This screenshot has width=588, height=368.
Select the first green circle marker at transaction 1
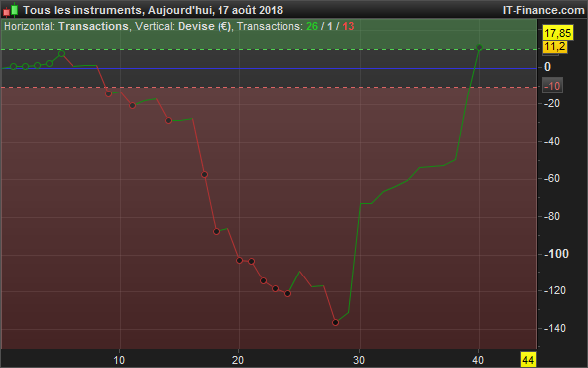[13, 66]
